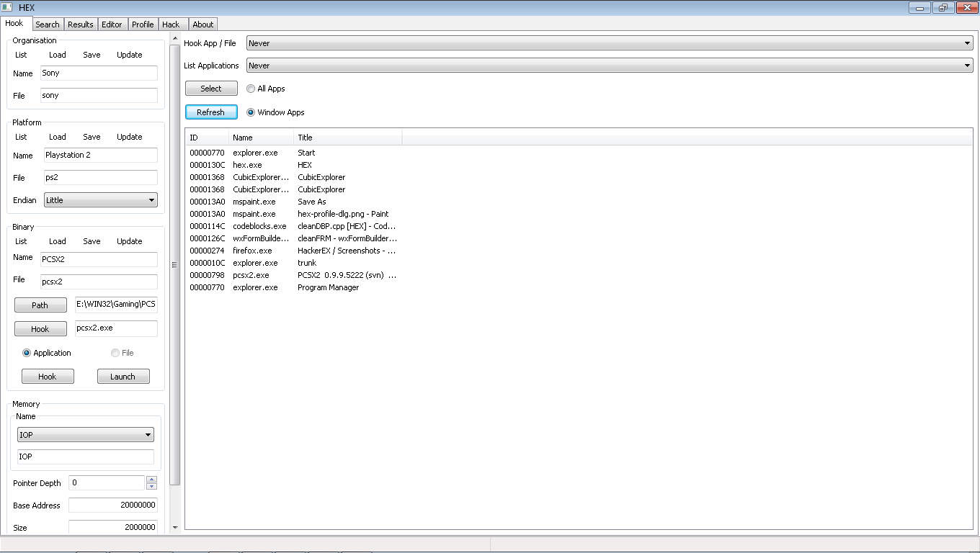Load the Playstation 2 Platform list

[58, 136]
